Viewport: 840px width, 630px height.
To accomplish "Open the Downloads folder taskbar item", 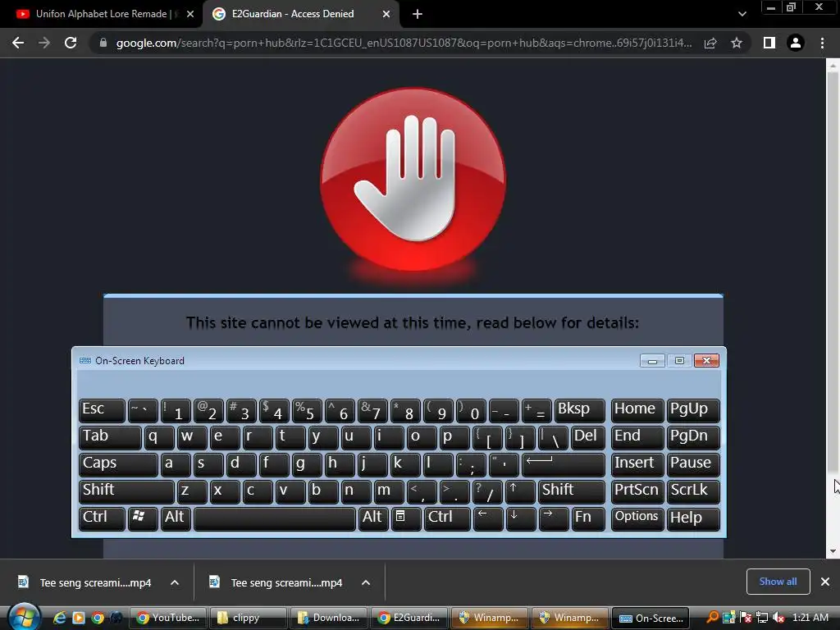I will point(328,618).
